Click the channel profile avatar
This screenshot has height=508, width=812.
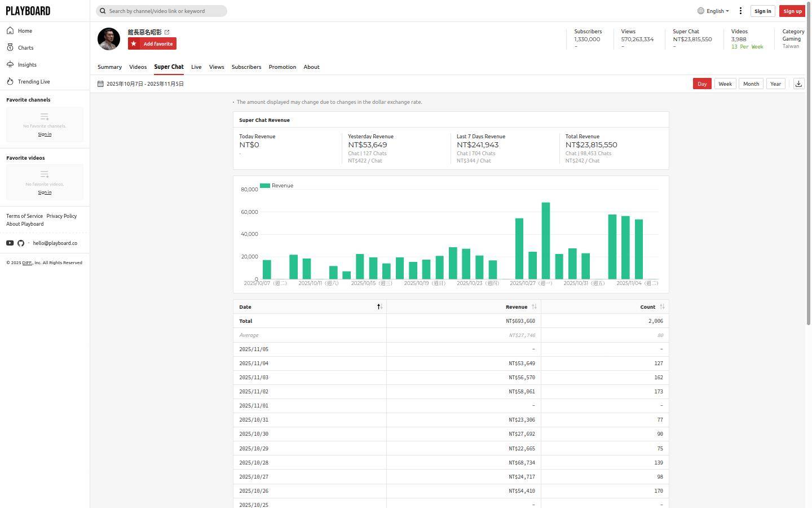pos(109,39)
